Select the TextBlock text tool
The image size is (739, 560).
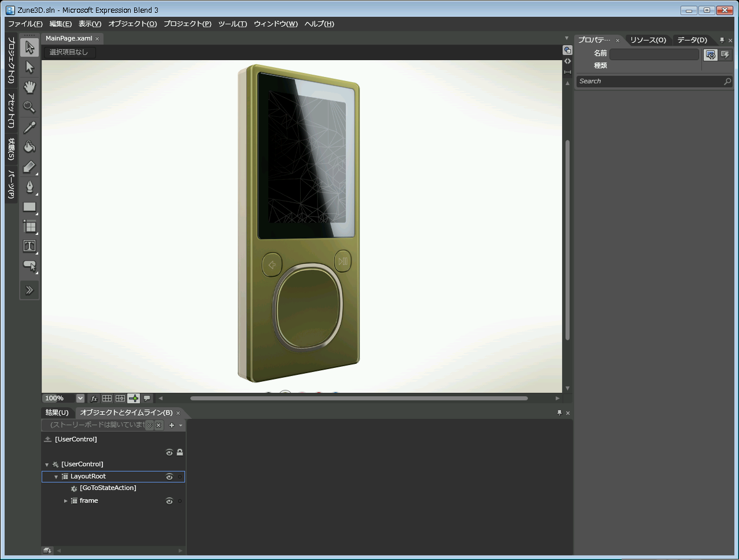29,246
